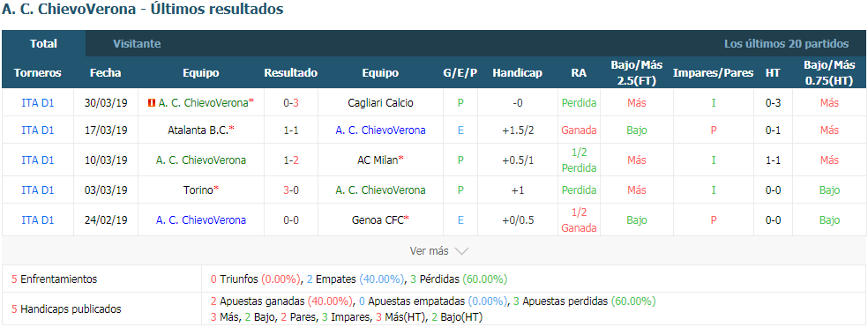Click the red card icon beside ChievoVerona

pos(151,102)
